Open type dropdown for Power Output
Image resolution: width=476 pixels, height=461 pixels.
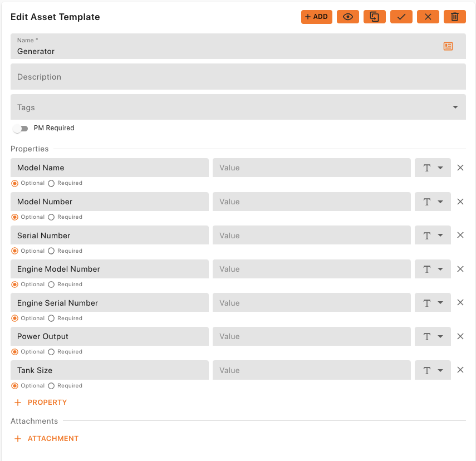(x=433, y=336)
